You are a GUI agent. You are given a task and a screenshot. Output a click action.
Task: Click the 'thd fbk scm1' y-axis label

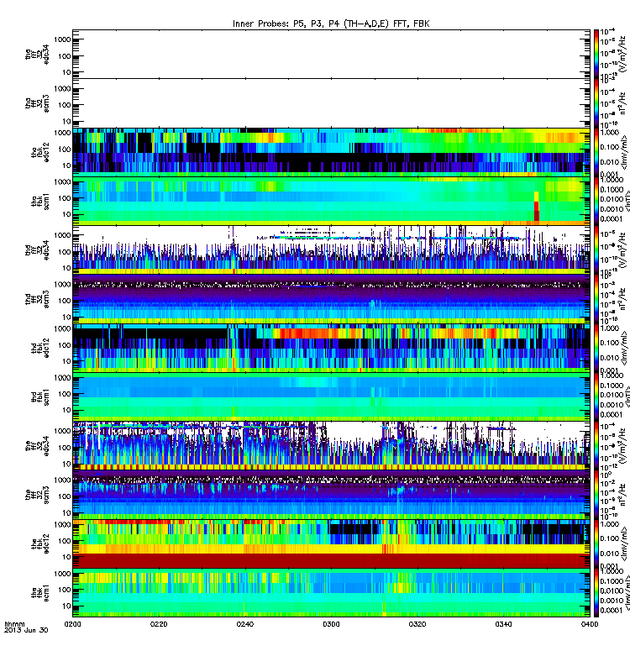point(40,397)
